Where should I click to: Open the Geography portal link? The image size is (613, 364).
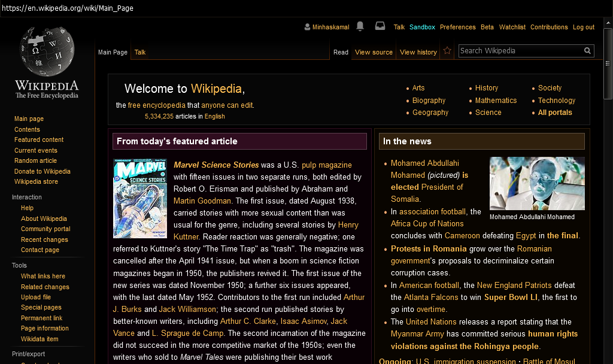point(430,113)
